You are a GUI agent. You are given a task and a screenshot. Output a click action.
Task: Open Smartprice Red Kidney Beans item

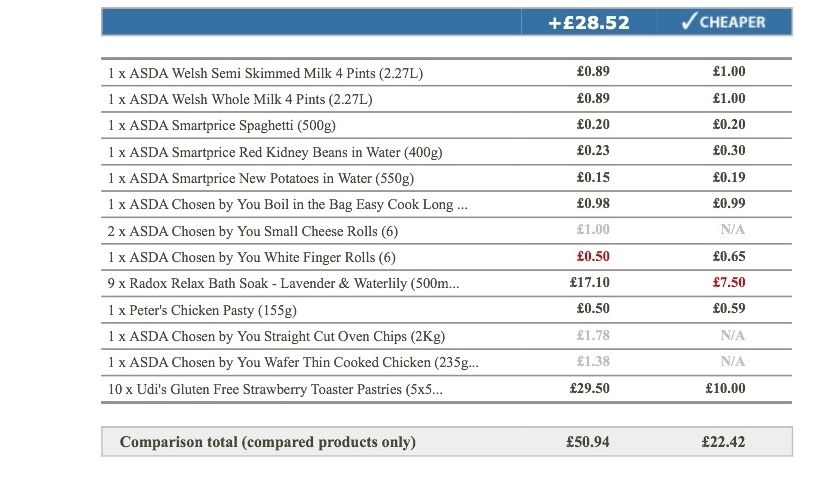(275, 152)
